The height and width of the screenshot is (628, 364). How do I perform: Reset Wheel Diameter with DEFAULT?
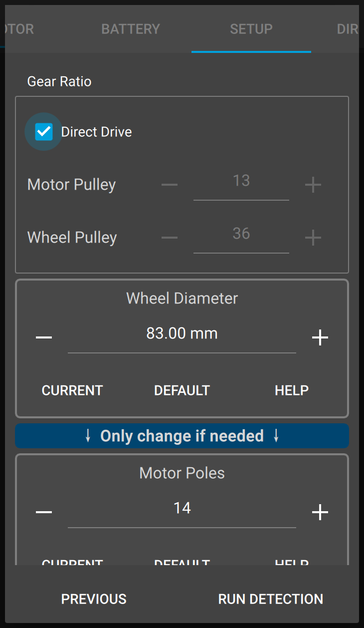[182, 390]
